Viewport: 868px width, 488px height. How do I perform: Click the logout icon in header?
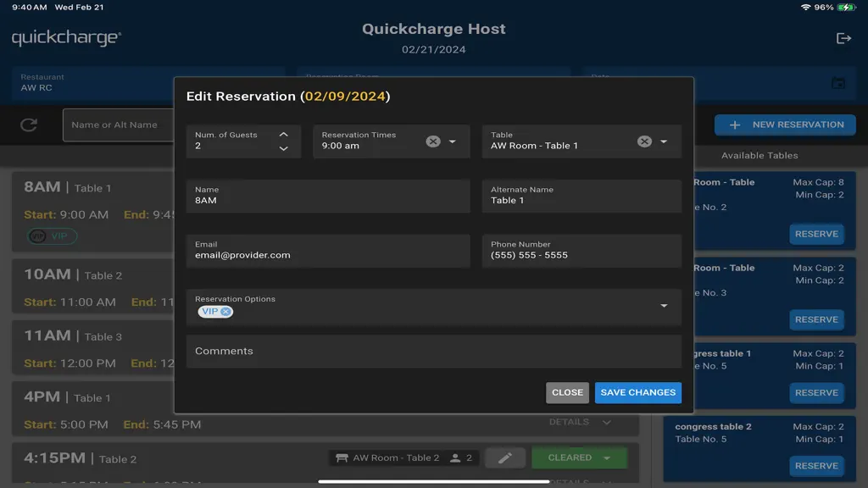(x=843, y=38)
